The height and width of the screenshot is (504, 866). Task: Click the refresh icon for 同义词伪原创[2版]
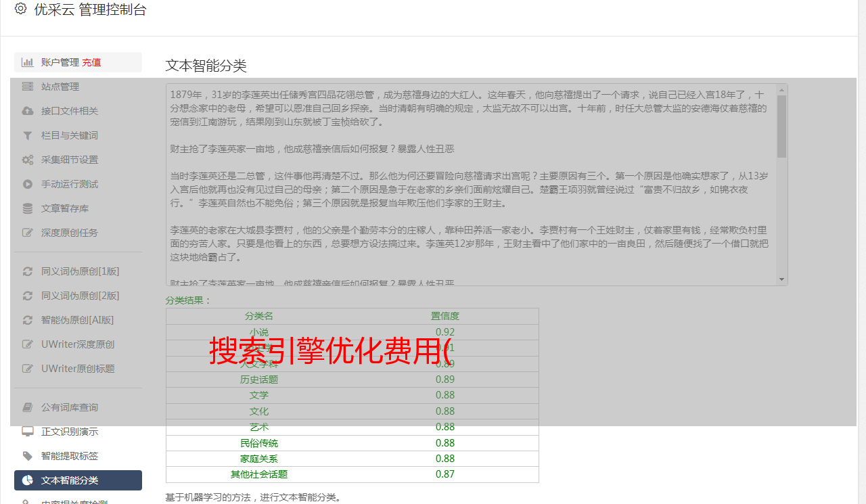point(27,296)
